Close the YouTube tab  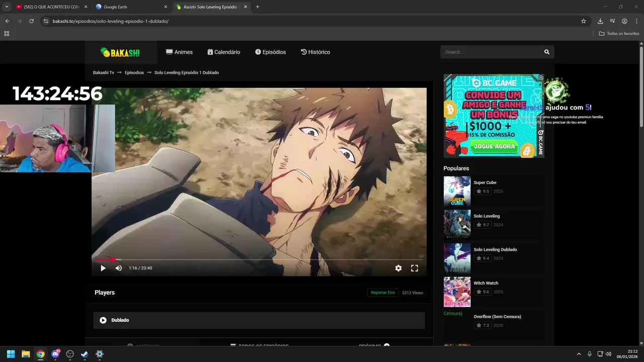pos(86,7)
